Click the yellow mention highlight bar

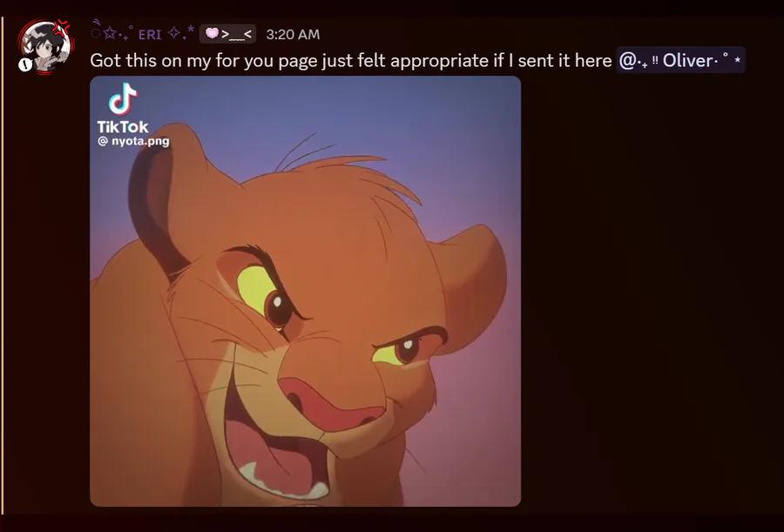point(3,265)
